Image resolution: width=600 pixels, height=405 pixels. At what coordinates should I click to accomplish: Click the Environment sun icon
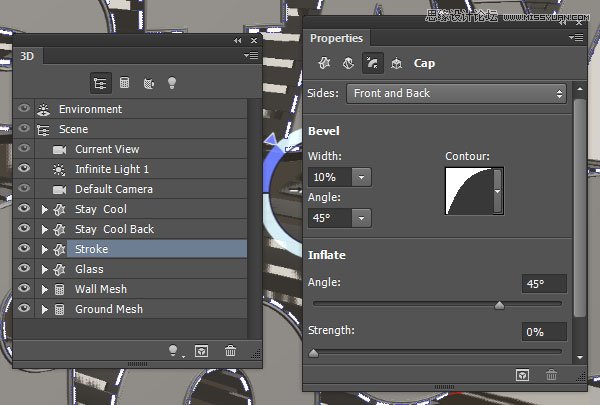44,109
